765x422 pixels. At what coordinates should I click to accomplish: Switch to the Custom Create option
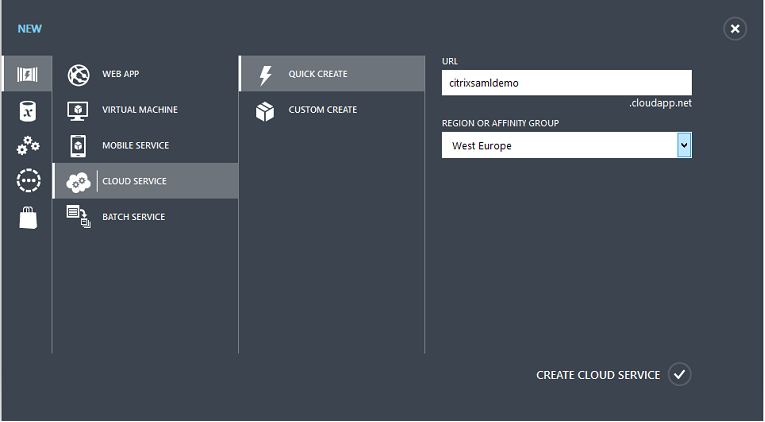pos(322,110)
